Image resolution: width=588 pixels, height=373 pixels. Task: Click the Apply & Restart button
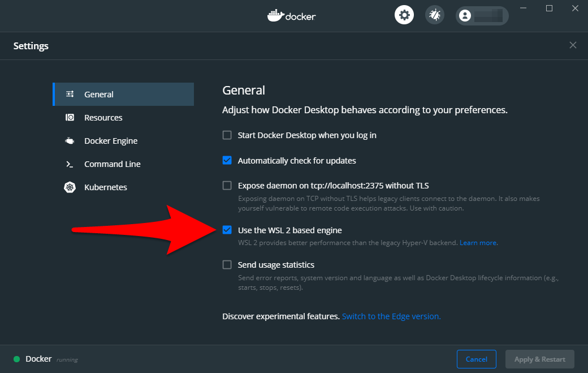(539, 359)
